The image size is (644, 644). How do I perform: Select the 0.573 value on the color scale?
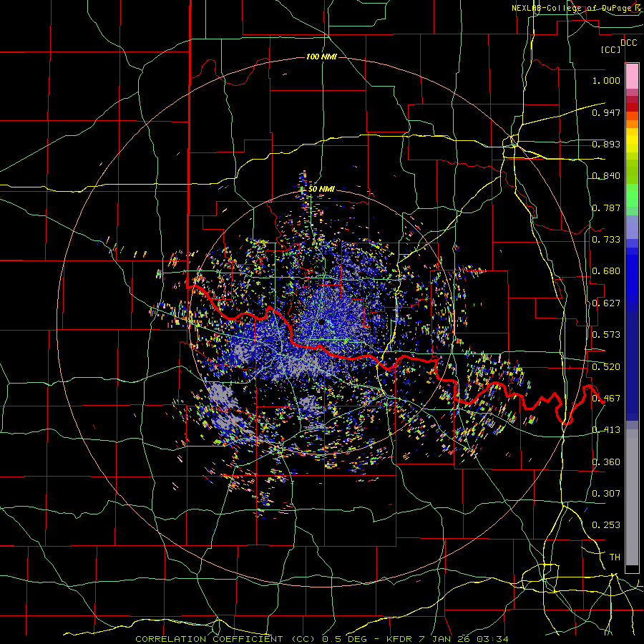[x=606, y=335]
